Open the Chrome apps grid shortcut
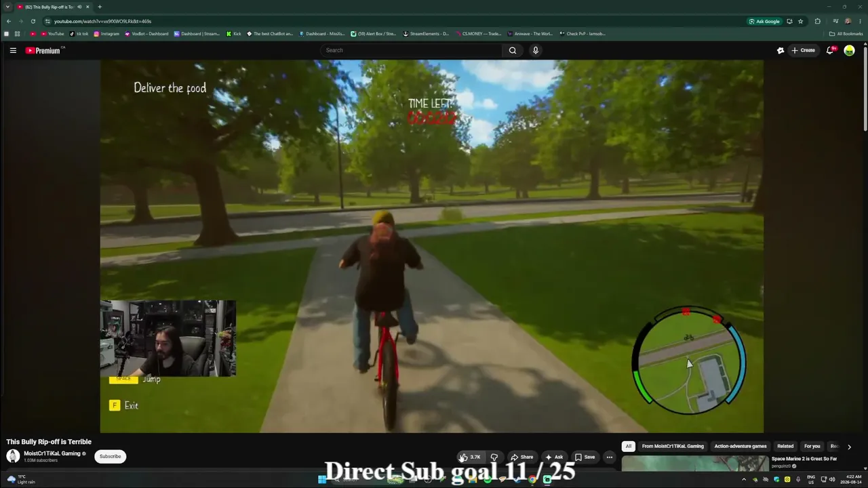The image size is (868, 488). [x=17, y=34]
